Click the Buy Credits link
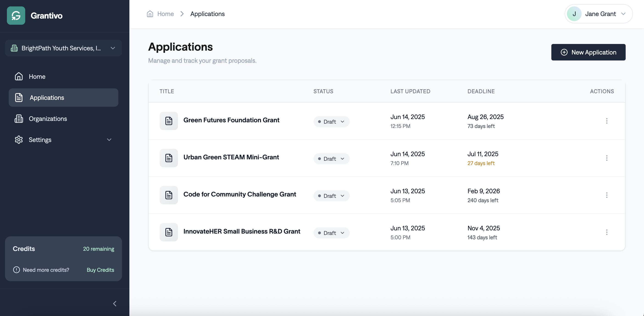 pyautogui.click(x=100, y=270)
